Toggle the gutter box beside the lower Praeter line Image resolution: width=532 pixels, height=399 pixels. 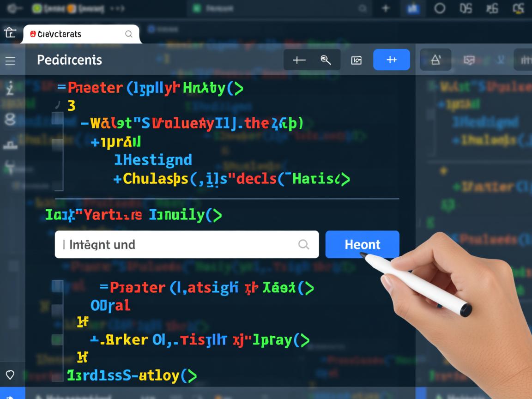point(57,286)
